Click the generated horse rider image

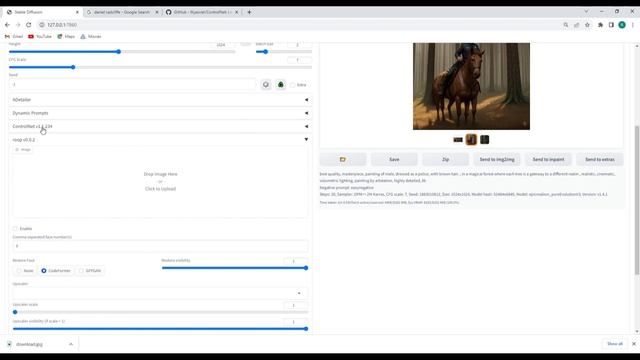pos(471,86)
